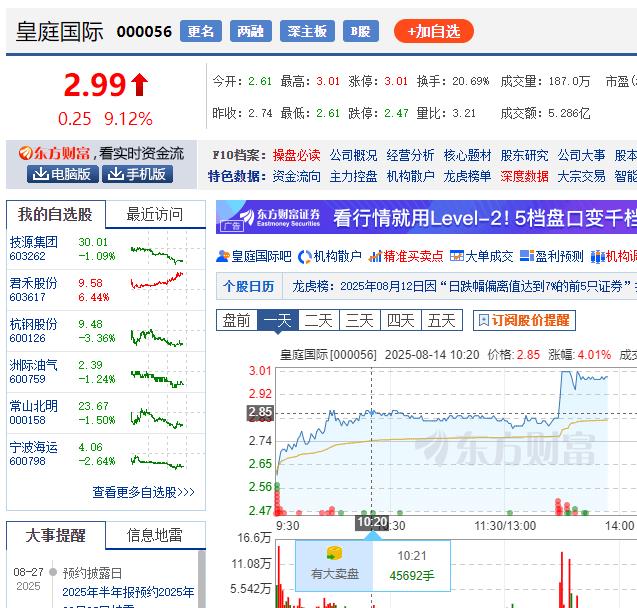Open 公司大事 link

point(581,155)
